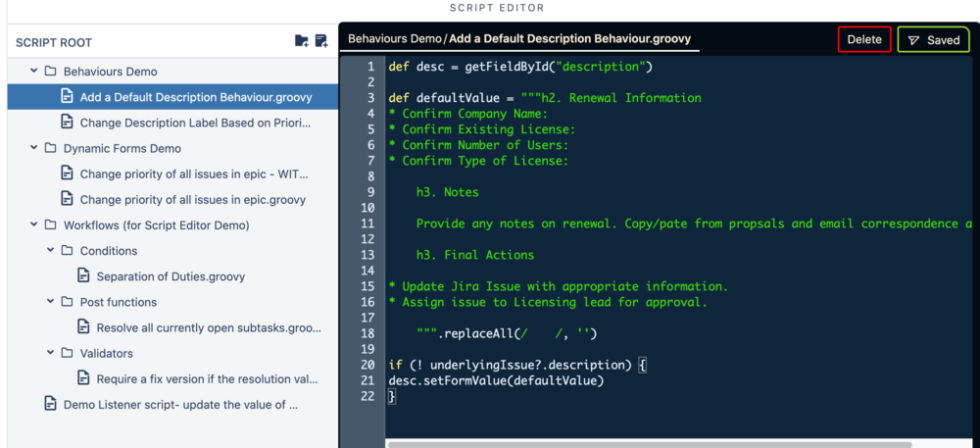Image resolution: width=980 pixels, height=448 pixels.
Task: Open Change Description Label Based on Priori... script
Action: (x=195, y=124)
